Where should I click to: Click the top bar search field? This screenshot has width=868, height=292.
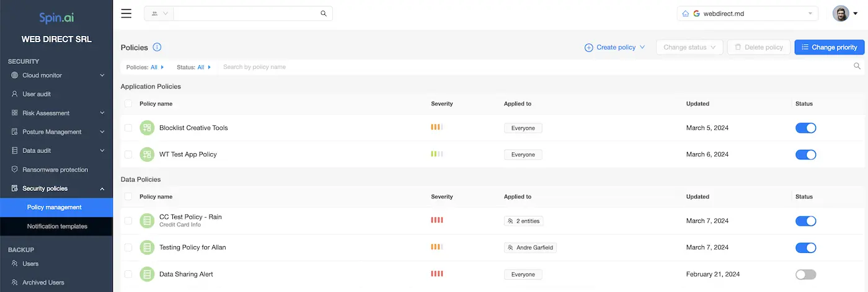(246, 14)
